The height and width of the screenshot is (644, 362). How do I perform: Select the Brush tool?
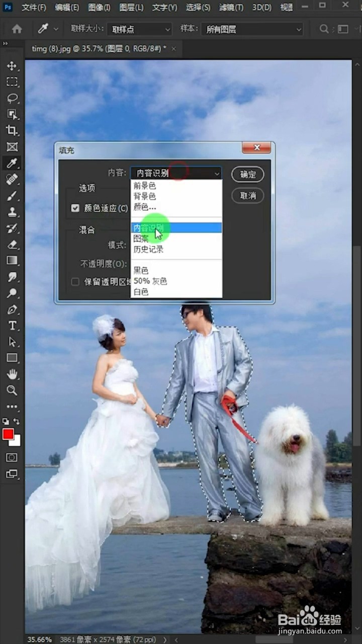click(12, 196)
